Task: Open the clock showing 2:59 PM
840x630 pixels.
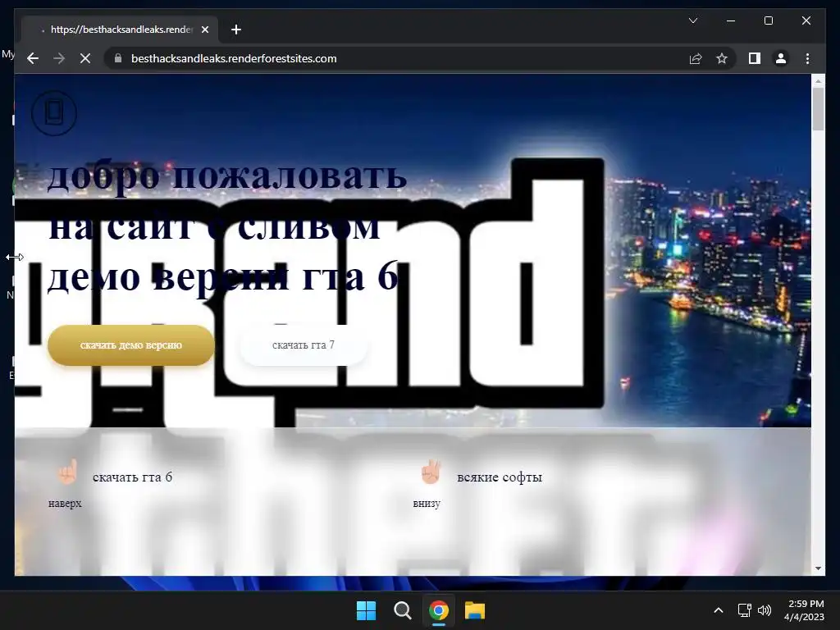Action: pos(804,610)
